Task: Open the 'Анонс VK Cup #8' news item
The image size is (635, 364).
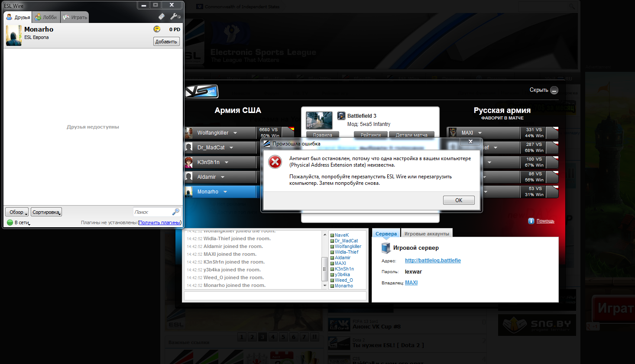Action: pos(377,326)
